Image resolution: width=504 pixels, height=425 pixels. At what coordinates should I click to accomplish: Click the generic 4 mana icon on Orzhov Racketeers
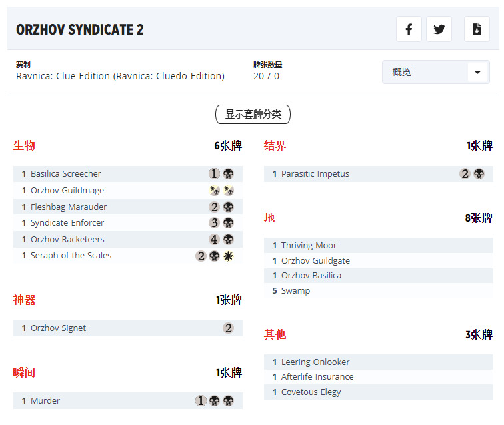click(214, 240)
